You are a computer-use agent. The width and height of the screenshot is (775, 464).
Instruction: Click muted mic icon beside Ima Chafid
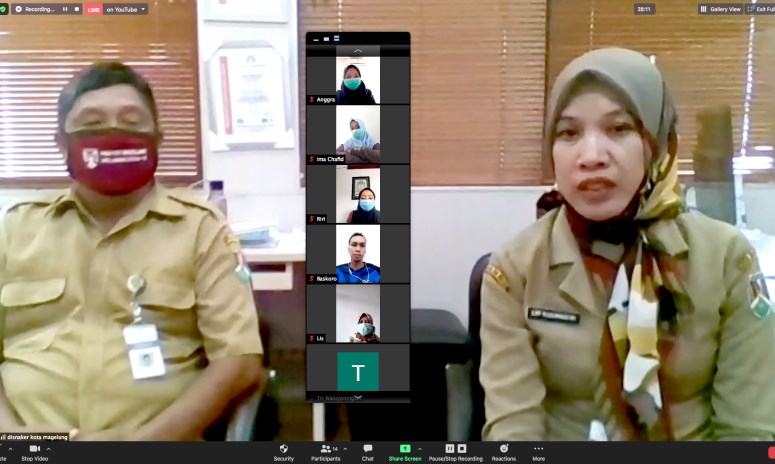click(312, 159)
